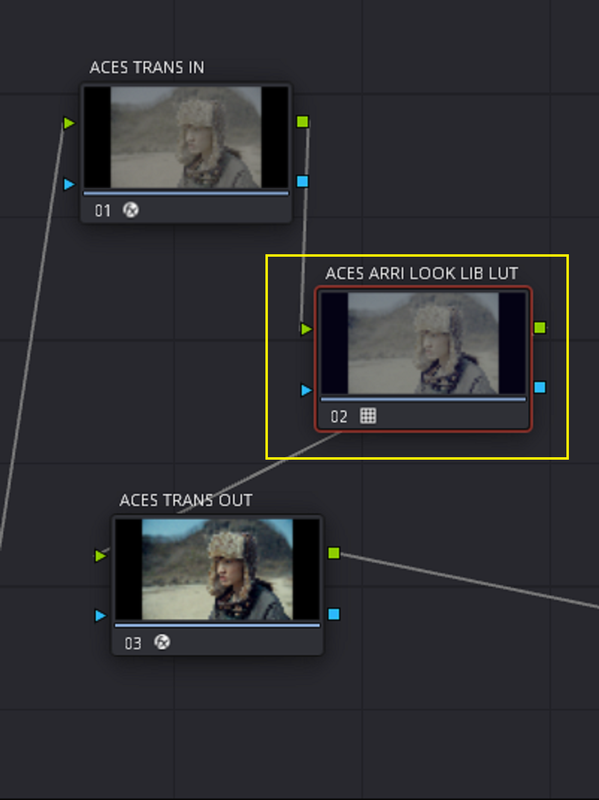This screenshot has width=599, height=800.
Task: Select the ACES TRANS IN node thumbnail
Action: (186, 137)
